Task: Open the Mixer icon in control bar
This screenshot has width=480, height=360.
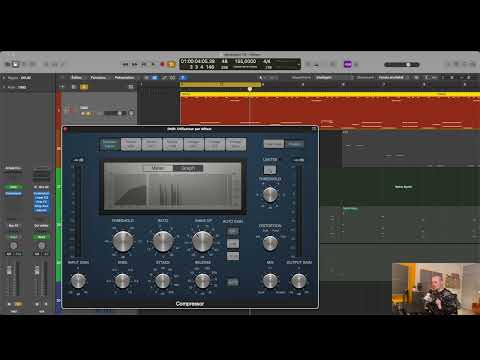Action: pos(55,64)
